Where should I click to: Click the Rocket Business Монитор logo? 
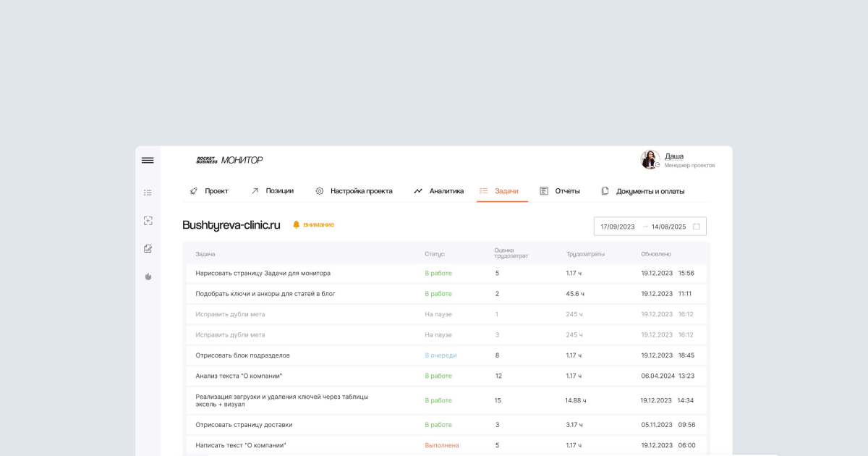pos(229,160)
